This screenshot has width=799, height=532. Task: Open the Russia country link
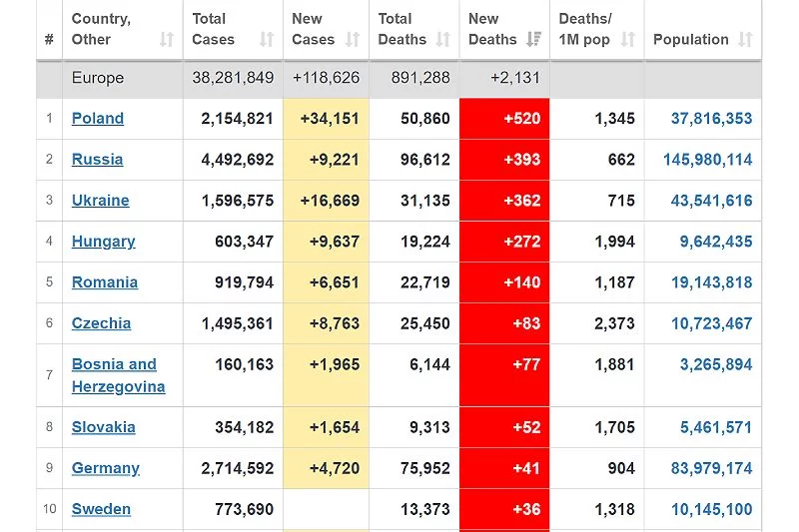tap(97, 160)
